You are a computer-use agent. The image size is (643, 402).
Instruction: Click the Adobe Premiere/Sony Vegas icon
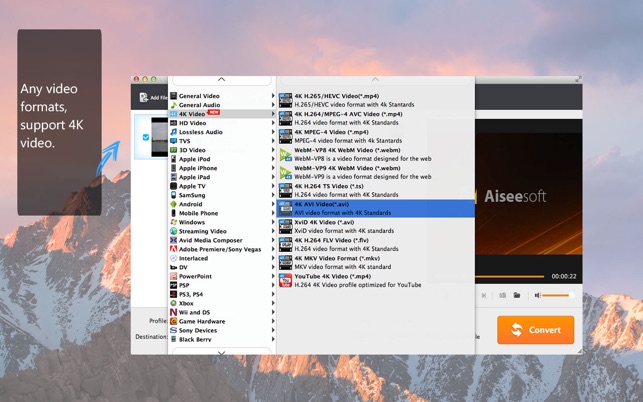173,249
